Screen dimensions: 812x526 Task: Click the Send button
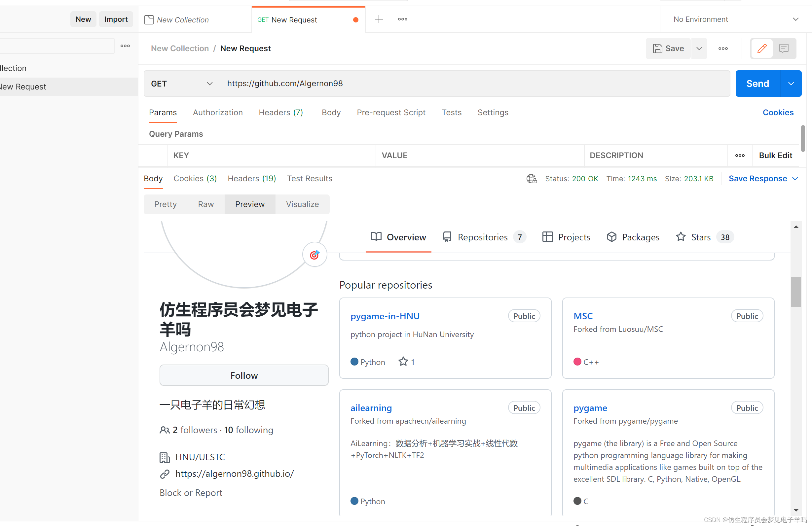tap(757, 84)
